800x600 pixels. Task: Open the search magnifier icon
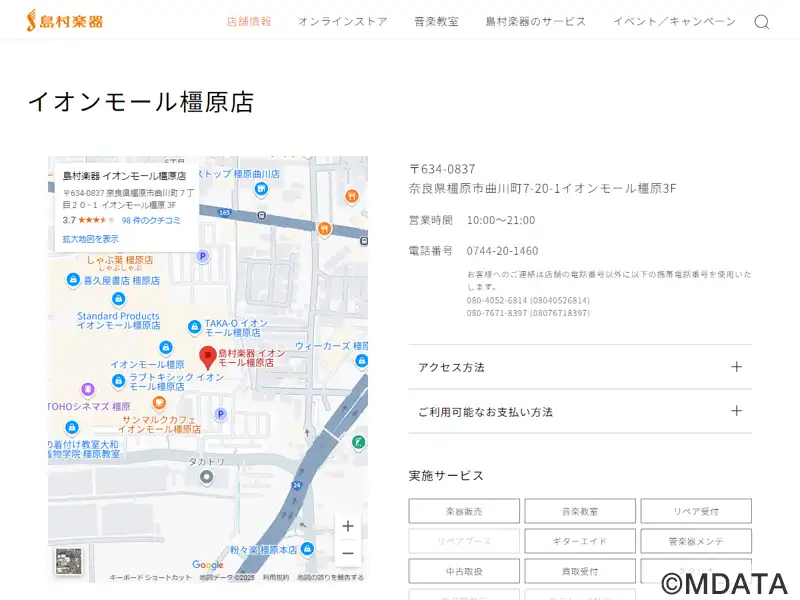click(762, 22)
